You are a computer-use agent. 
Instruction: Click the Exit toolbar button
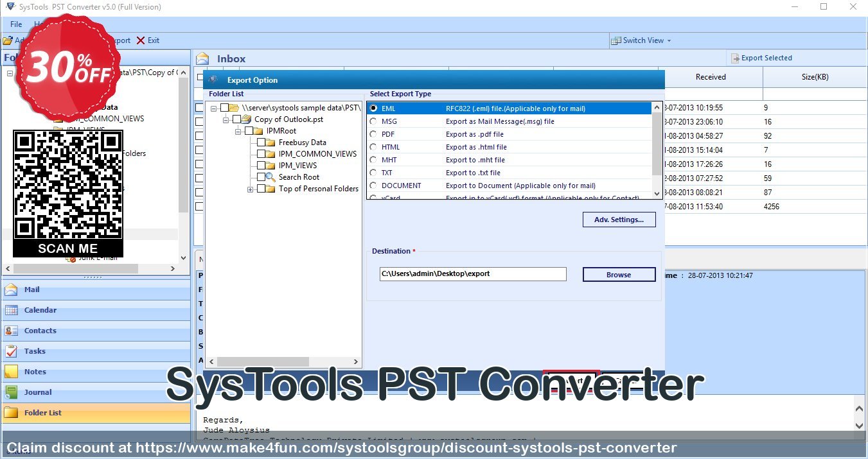148,40
